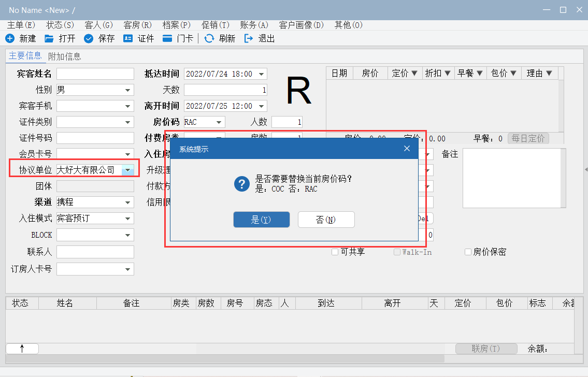Click the 早餐 column filter arrow
The width and height of the screenshot is (588, 377).
[x=480, y=73]
